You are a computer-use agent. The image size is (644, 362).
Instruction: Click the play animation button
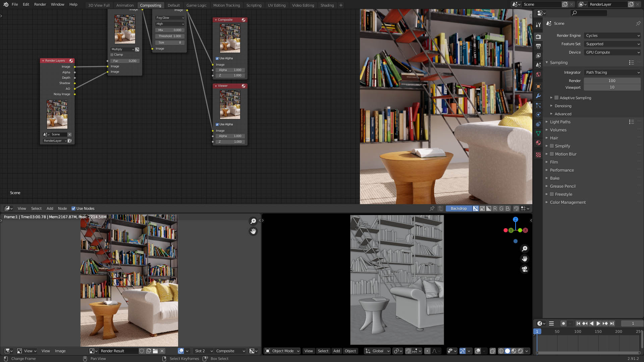tap(598, 323)
